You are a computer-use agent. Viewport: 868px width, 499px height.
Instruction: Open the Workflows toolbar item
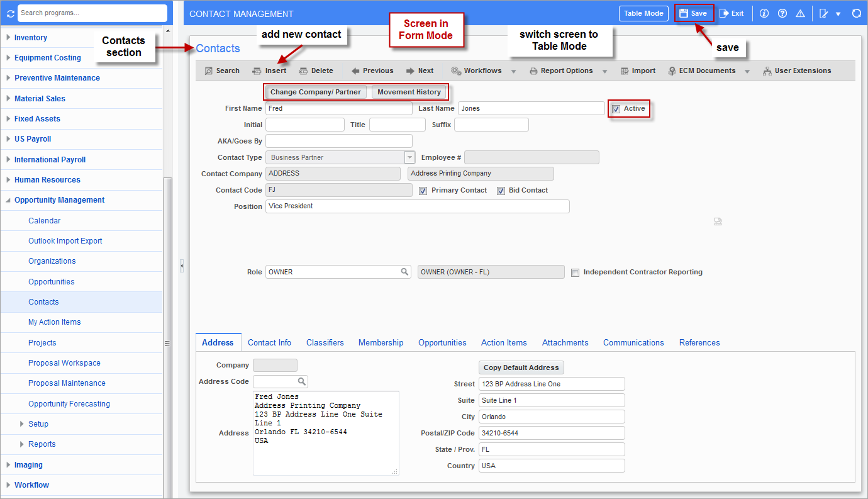476,71
